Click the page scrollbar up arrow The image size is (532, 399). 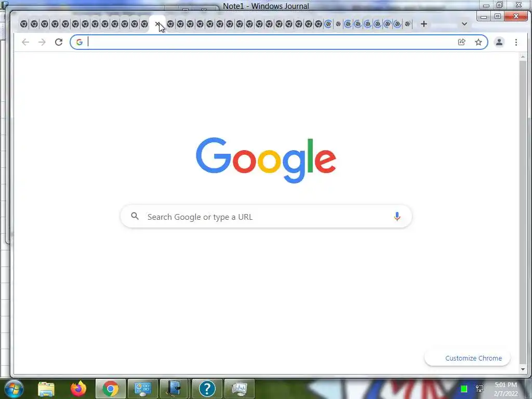tap(523, 57)
